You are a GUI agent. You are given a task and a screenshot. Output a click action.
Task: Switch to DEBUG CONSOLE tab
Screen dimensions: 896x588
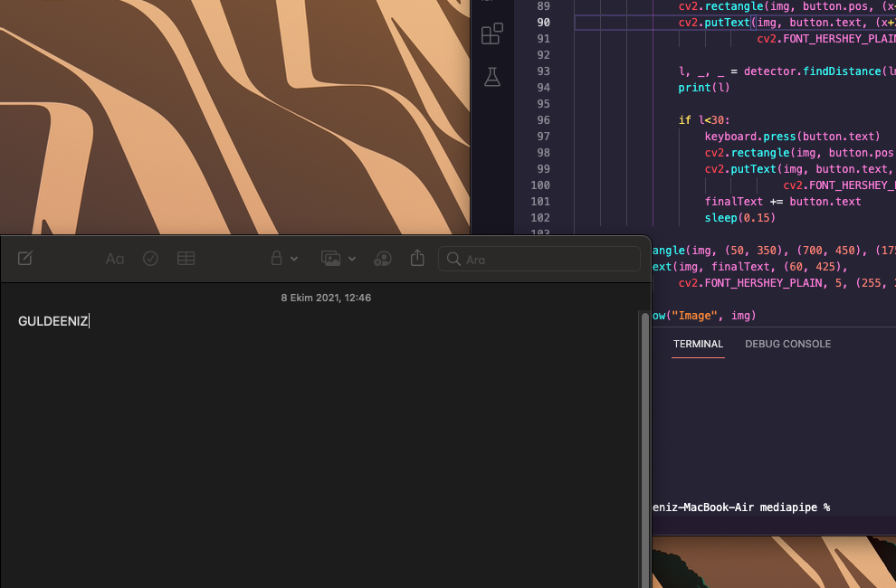click(x=787, y=344)
